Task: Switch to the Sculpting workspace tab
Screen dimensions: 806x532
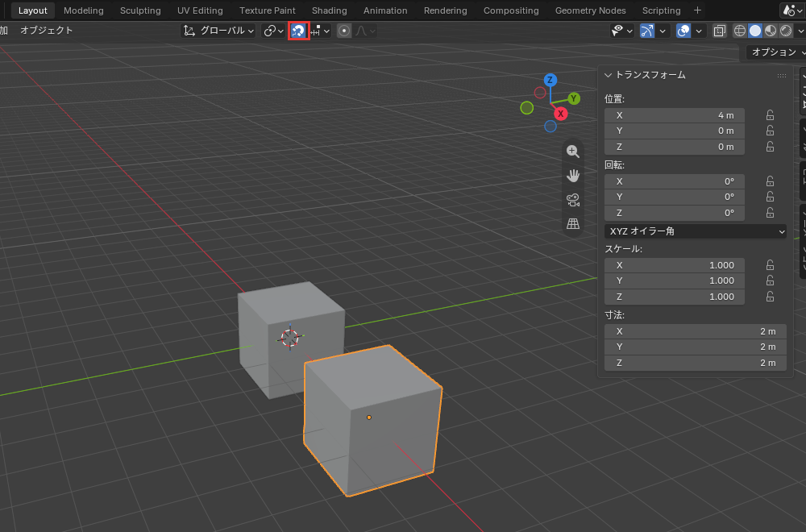Action: 140,10
